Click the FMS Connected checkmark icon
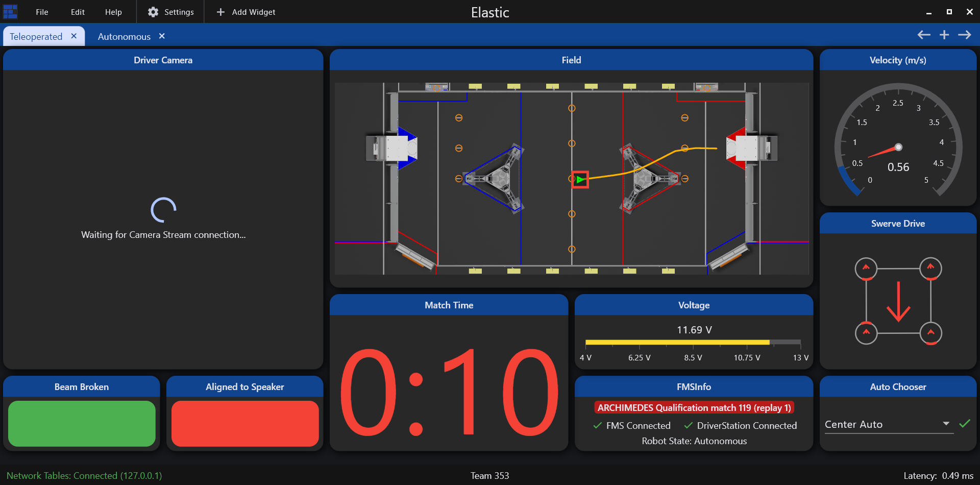Screen dimensions: 980x485 click(x=596, y=425)
